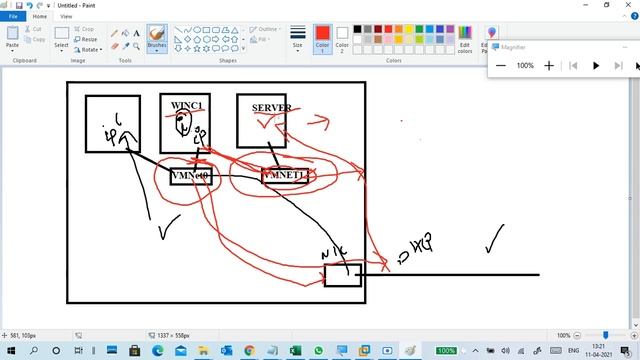Open Paint Help question mark icon
The image size is (640, 360).
[x=634, y=16]
